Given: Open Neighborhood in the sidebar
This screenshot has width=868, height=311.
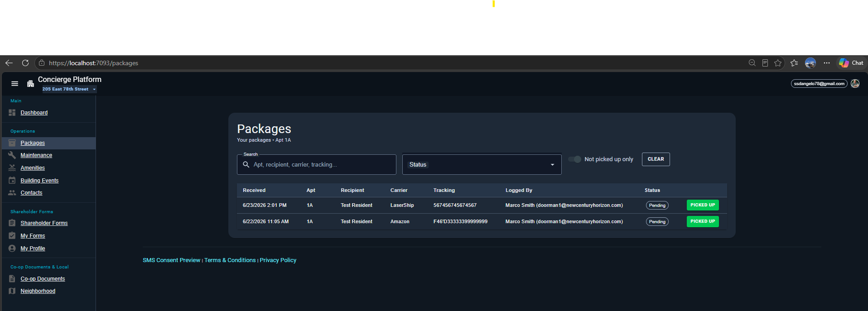Looking at the screenshot, I should point(38,291).
